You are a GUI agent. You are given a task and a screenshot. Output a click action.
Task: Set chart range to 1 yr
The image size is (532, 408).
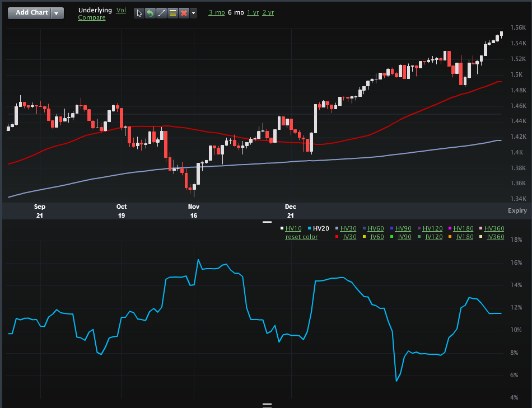[x=253, y=12]
